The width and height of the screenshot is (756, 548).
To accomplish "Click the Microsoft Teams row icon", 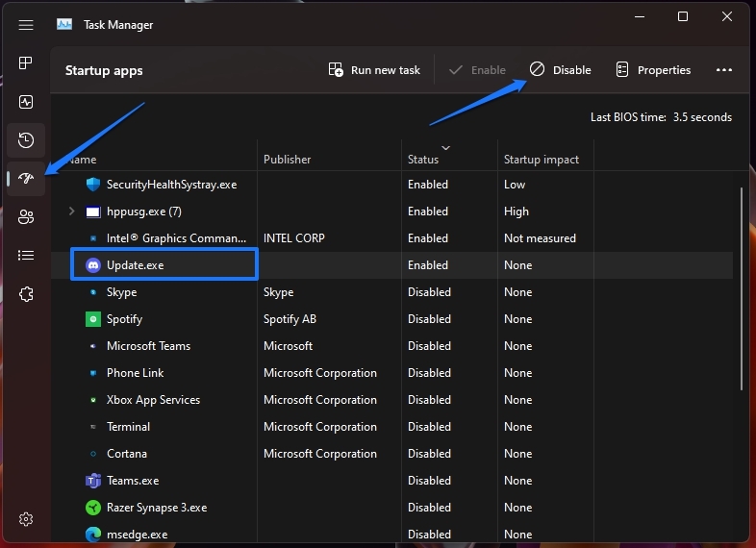I will tap(93, 346).
